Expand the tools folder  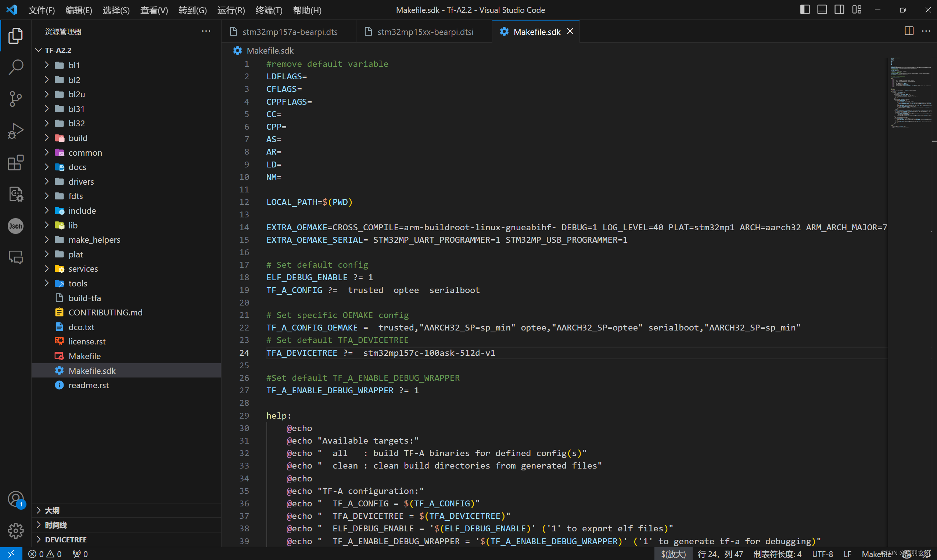[126, 283]
